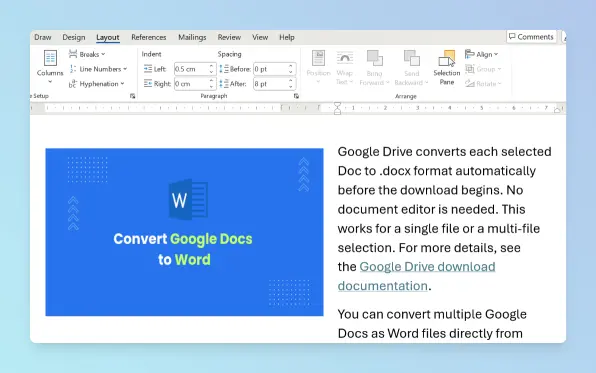Increase Spacing Before with up arrow
Screen dimensions: 596x373
pyautogui.click(x=290, y=66)
